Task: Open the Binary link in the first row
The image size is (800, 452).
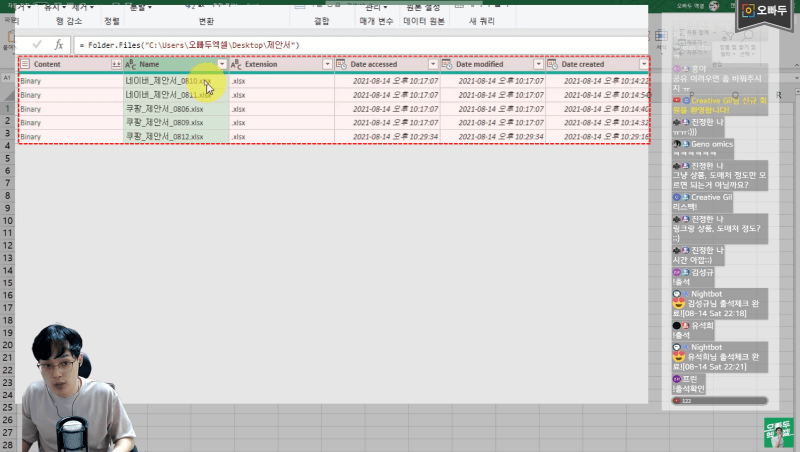Action: pos(31,80)
